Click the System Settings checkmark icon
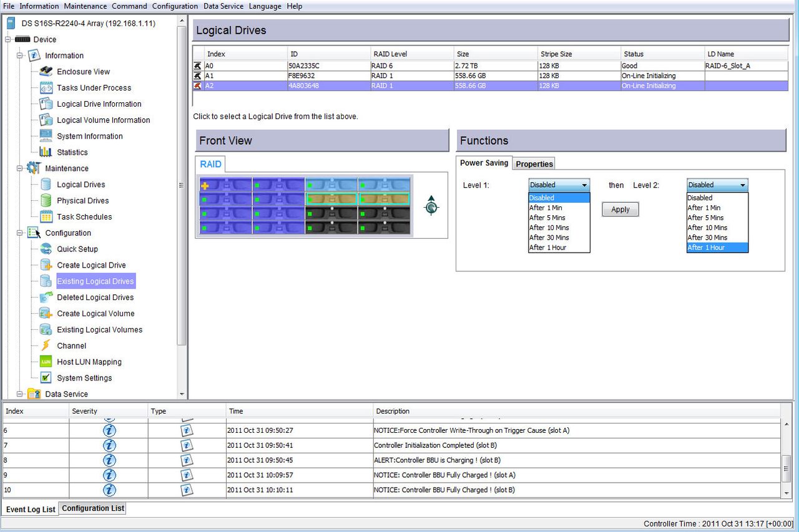 [x=46, y=378]
